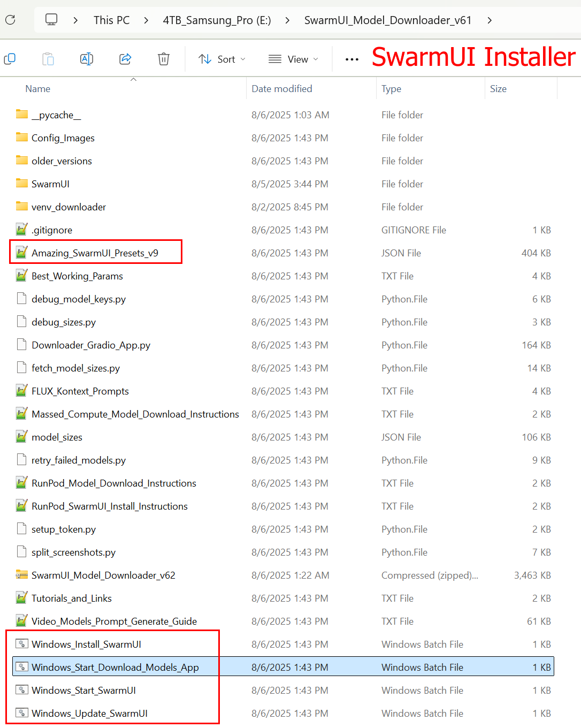
Task: Click the 3,463 KB size cell
Action: [x=532, y=575]
